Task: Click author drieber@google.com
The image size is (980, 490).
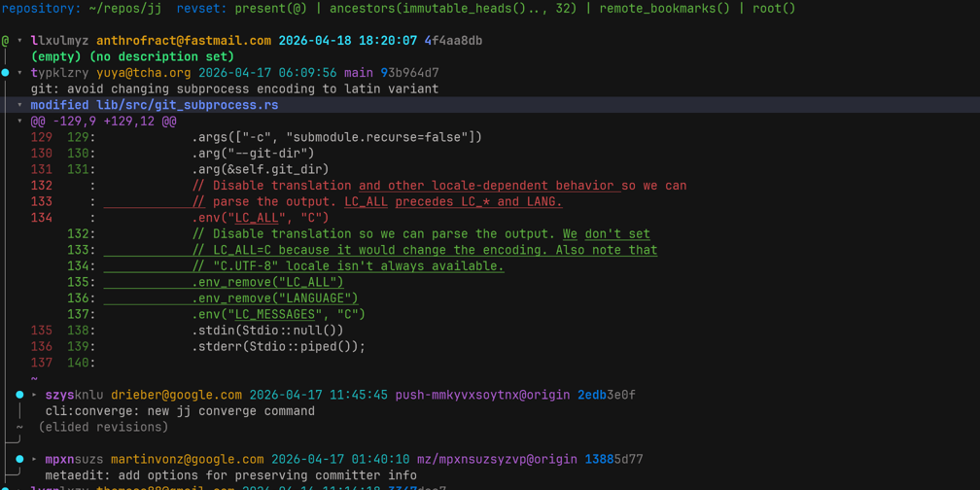Action: click(176, 395)
